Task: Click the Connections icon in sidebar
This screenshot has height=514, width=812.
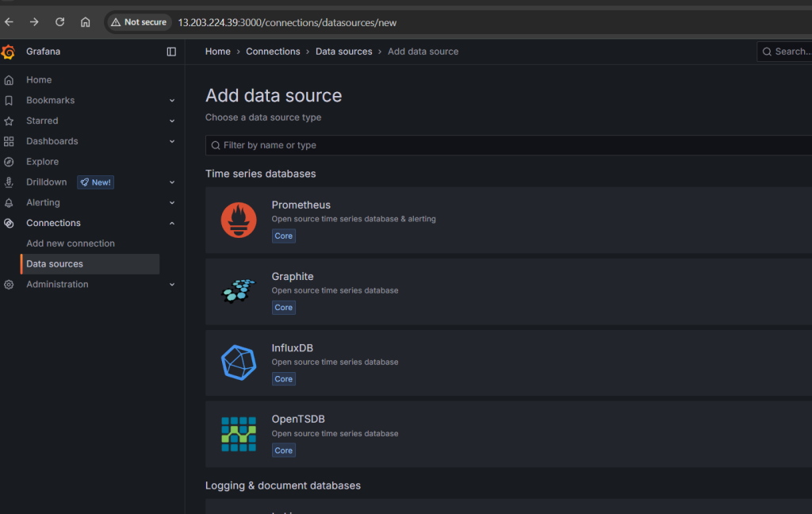Action: (9, 224)
